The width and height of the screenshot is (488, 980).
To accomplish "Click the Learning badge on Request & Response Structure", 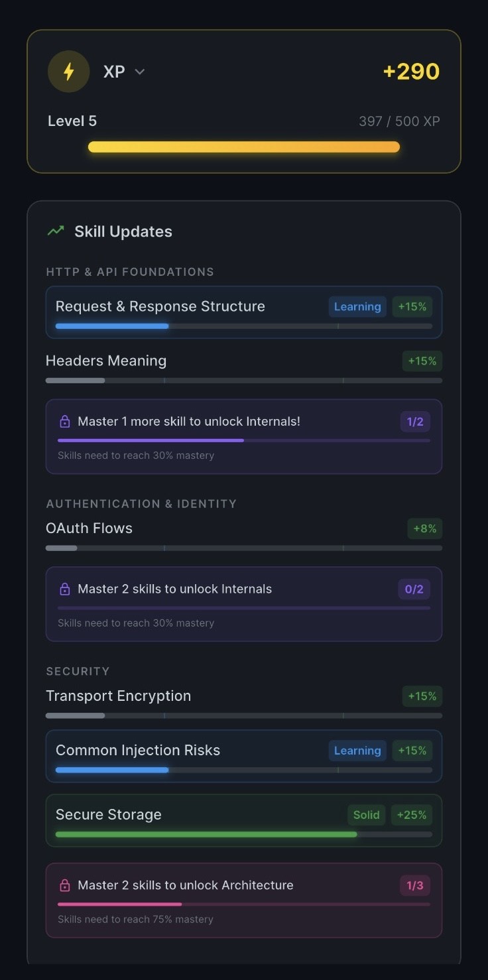I will tap(357, 306).
